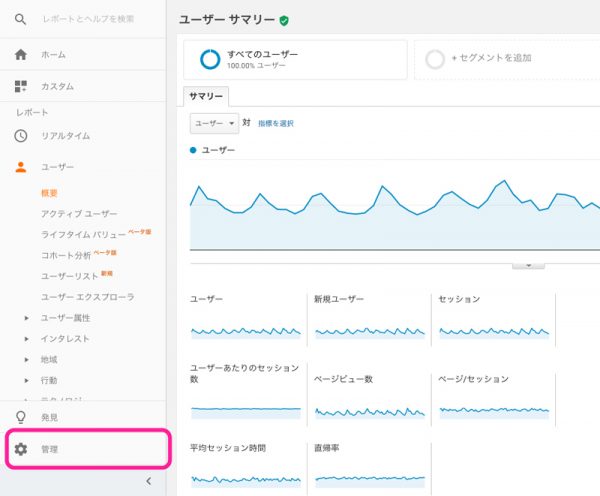The width and height of the screenshot is (600, 496).
Task: Click the すべてのユーザー segment circle icon
Action: tap(210, 59)
